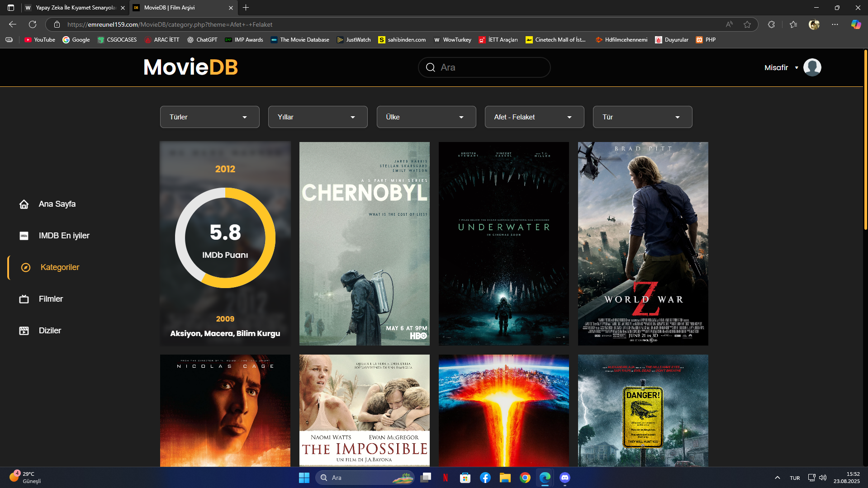Open The Impossible poster
868x488 pixels.
[364, 410]
